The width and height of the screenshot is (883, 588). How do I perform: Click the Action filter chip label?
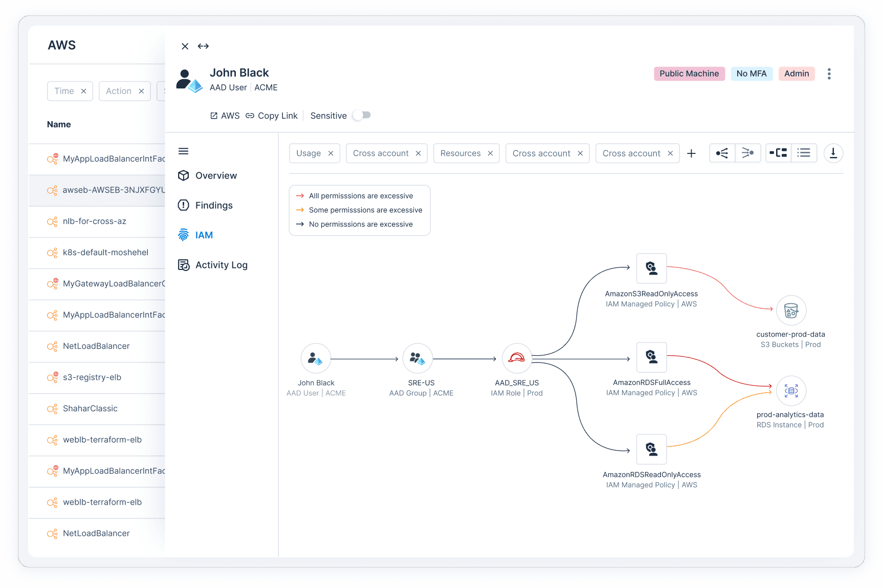pyautogui.click(x=118, y=91)
